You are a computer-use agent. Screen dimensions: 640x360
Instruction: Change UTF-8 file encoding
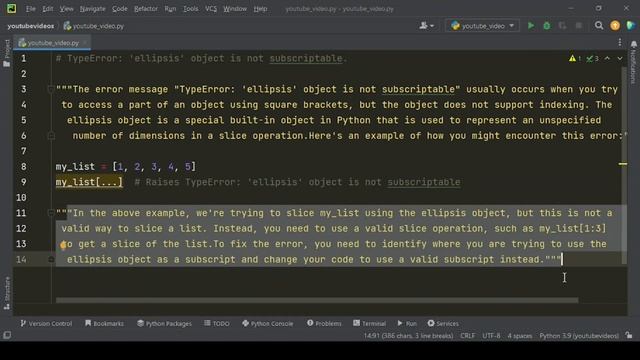(x=491, y=336)
